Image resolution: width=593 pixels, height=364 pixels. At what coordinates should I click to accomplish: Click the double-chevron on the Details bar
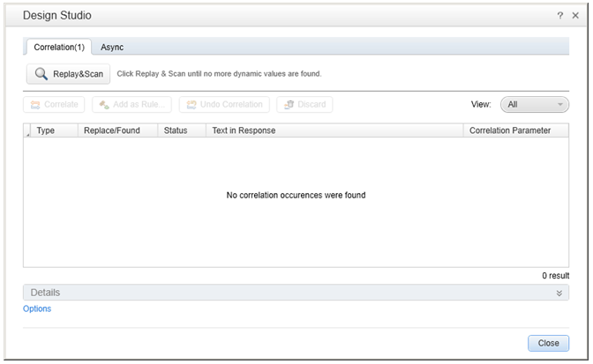(x=559, y=293)
